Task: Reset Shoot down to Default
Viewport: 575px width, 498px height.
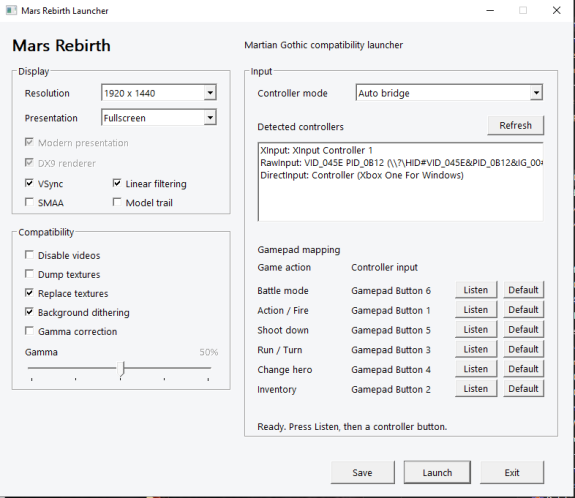Action: pos(523,329)
